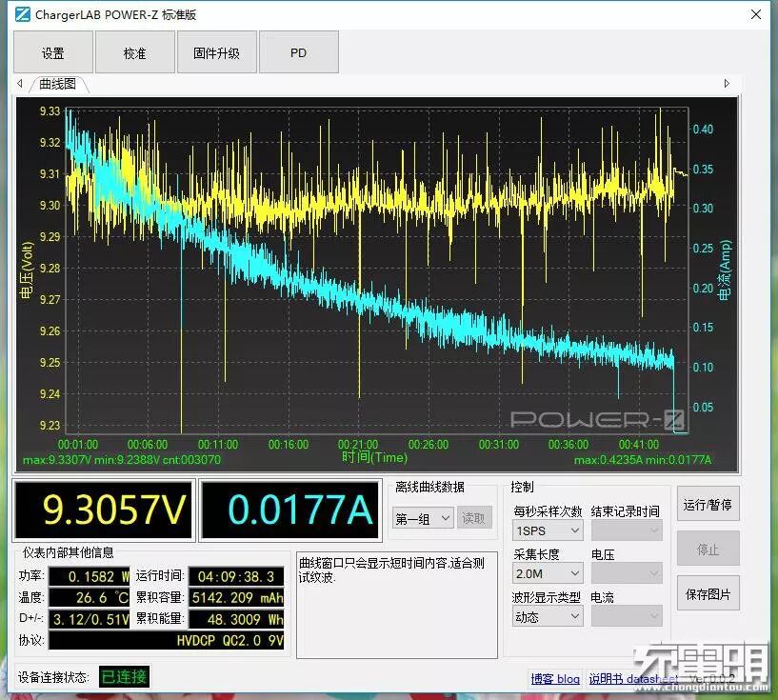This screenshot has height=700, width=778.
Task: Click the 校准 calibration button
Action: coord(135,52)
